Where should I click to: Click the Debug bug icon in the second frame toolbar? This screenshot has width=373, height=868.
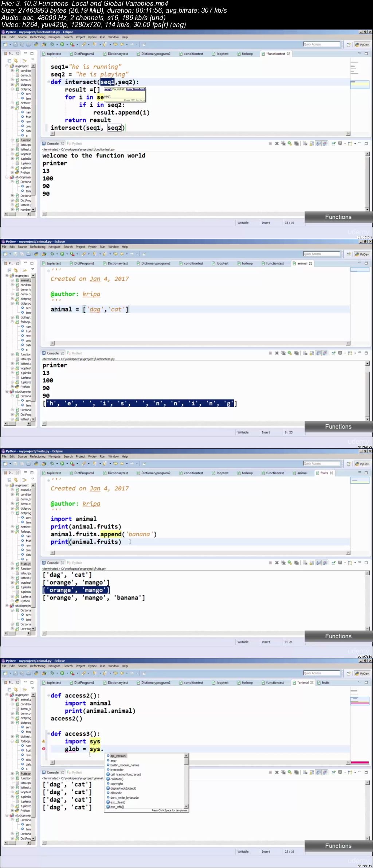52,254
